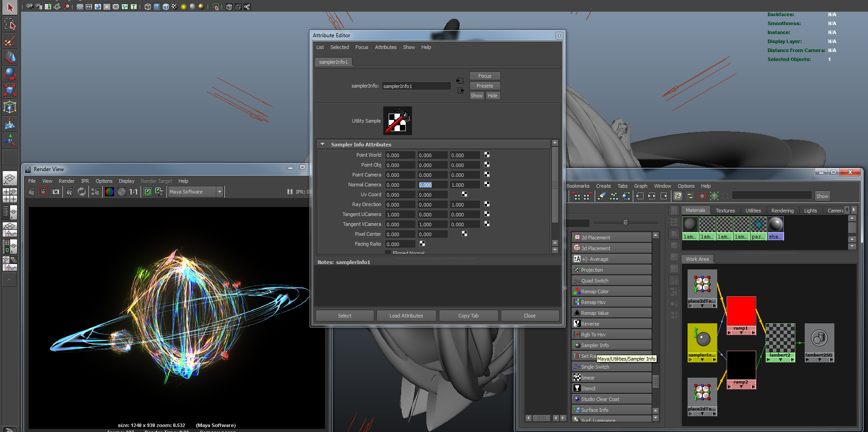Open the Attributes menu in Attribute Editor
Screen dimensions: 868x432
(x=386, y=47)
